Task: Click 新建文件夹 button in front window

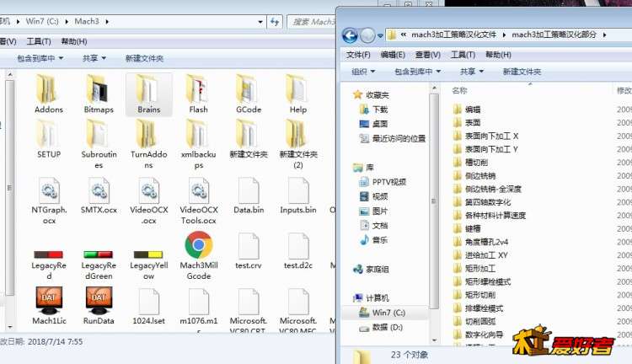Action: (x=522, y=72)
